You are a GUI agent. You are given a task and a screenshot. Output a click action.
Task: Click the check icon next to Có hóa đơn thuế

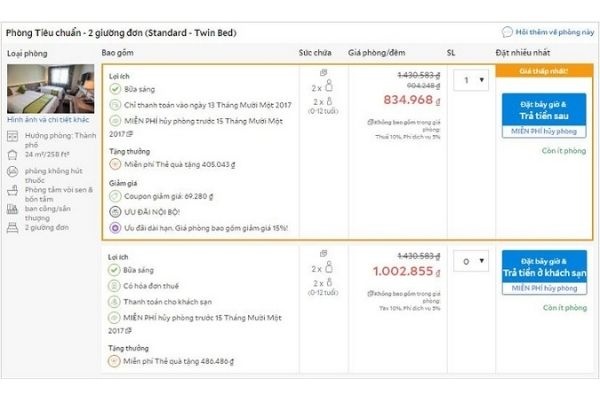point(116,285)
